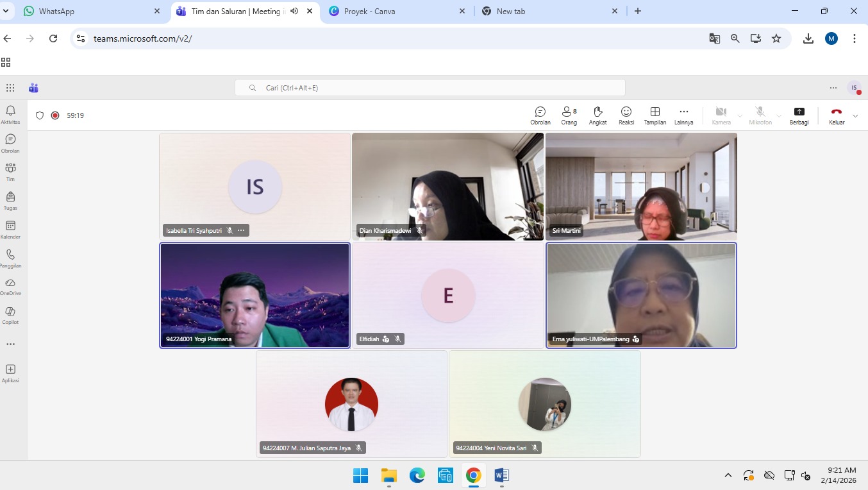The image size is (868, 490).
Task: Click the Cari search box
Action: pos(430,88)
